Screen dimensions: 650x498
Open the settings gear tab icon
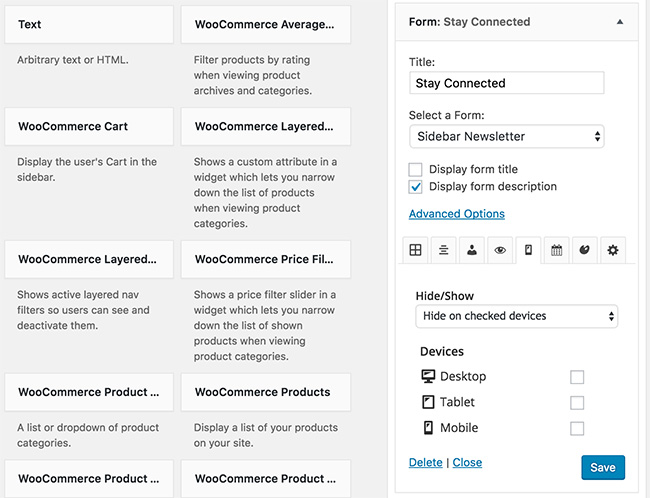(x=613, y=250)
